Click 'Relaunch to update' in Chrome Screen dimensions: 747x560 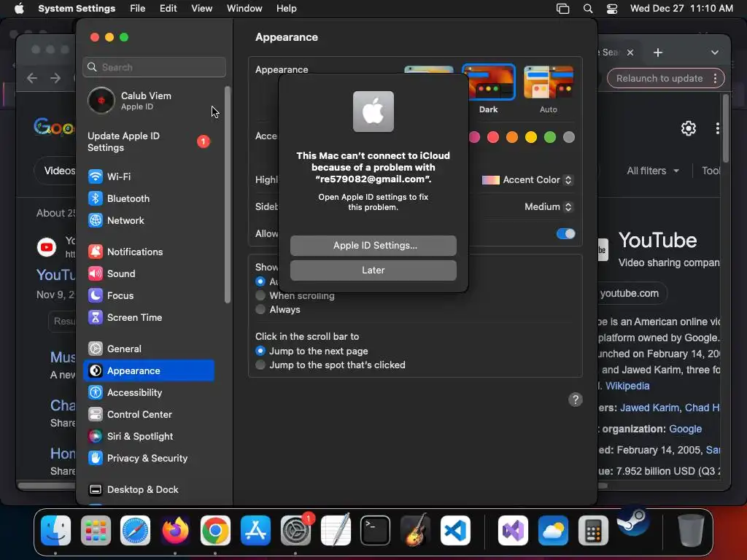click(x=659, y=79)
